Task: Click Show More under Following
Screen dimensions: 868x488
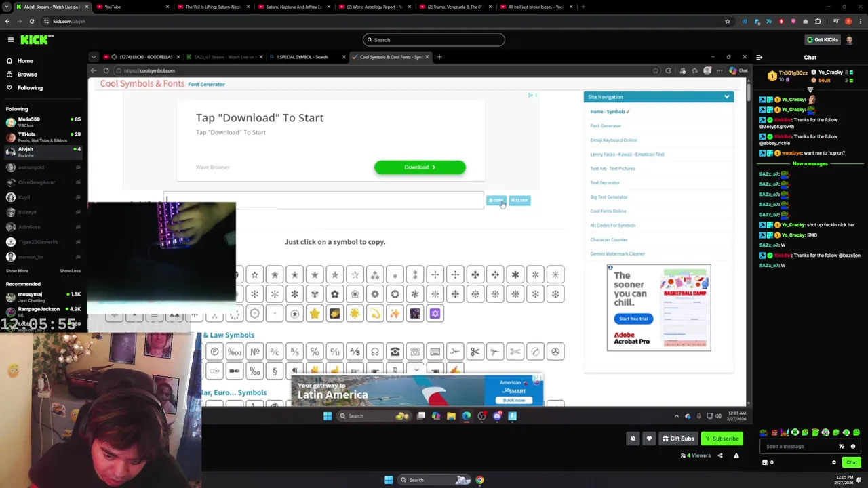Action: pos(17,271)
